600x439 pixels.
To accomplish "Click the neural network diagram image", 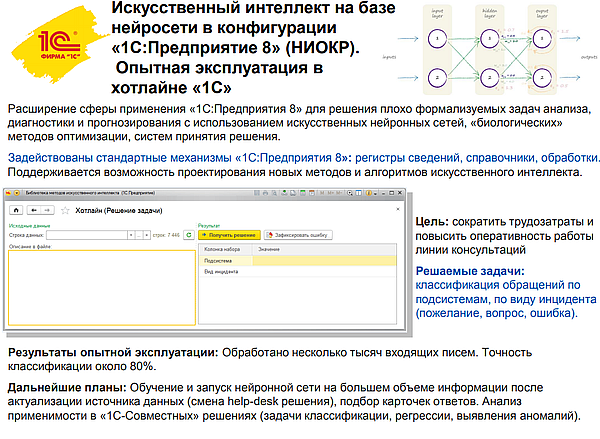I will tap(490, 50).
